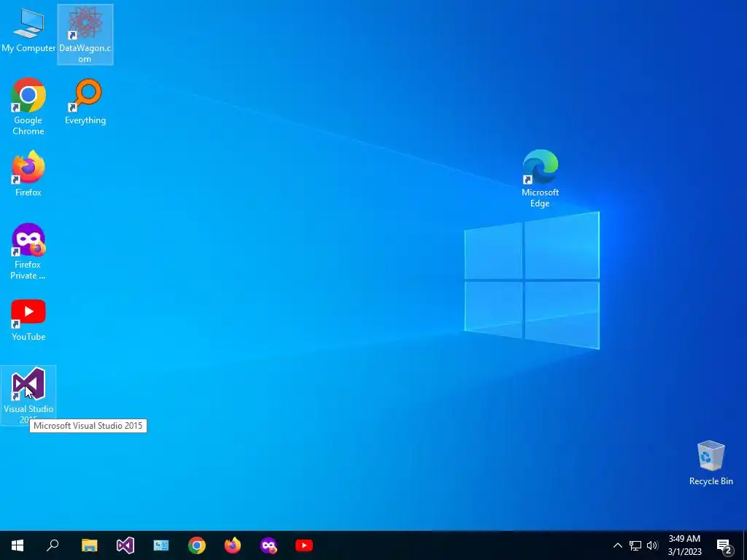Open the clock showing 3:49 AM
Image resolution: width=747 pixels, height=560 pixels.
(684, 545)
